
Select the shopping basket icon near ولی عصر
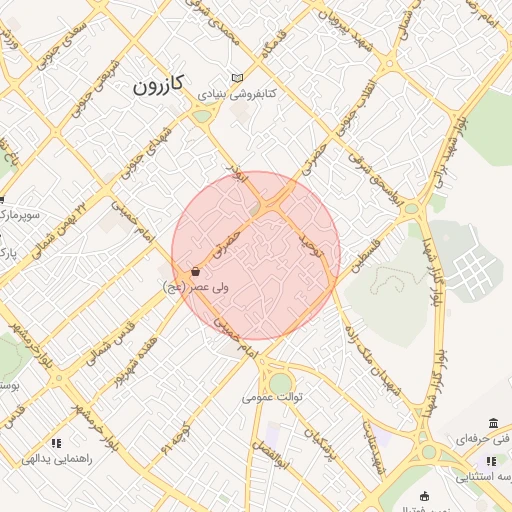196,271
